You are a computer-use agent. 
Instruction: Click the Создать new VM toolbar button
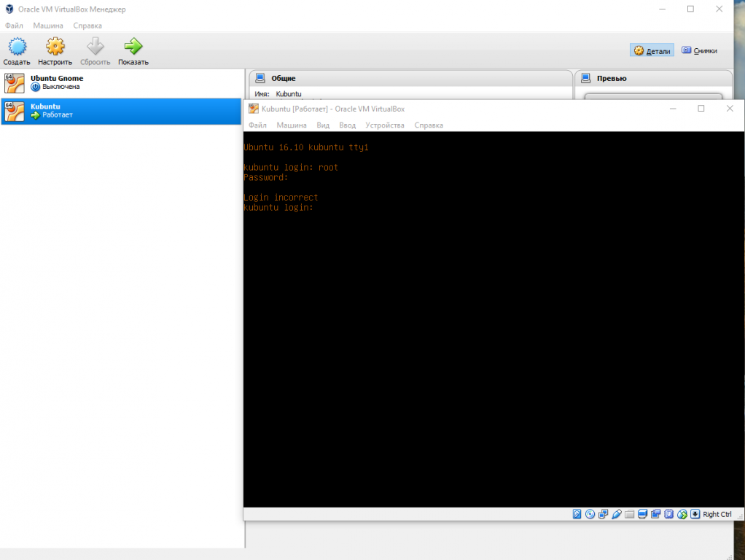(17, 51)
